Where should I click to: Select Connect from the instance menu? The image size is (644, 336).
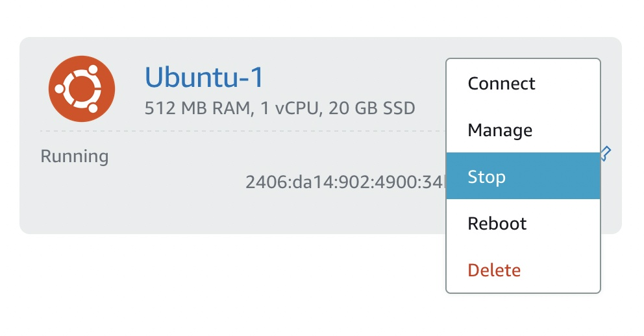(501, 84)
